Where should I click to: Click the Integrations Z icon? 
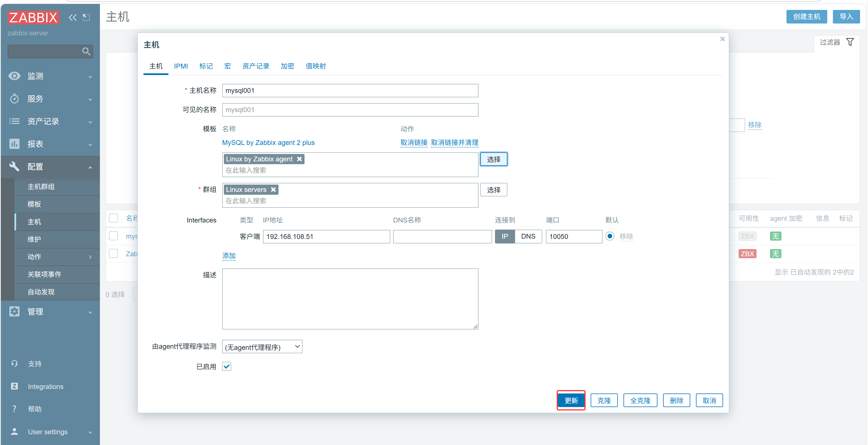[x=14, y=386]
